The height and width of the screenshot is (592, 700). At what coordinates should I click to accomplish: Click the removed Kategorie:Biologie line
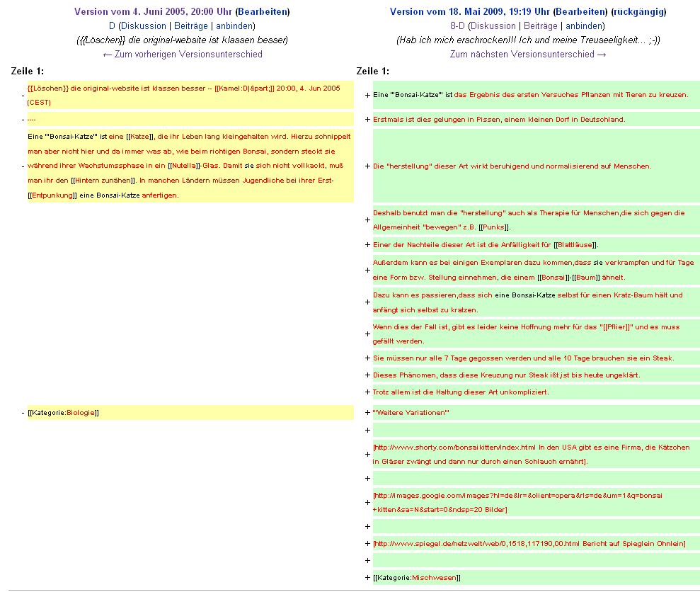point(64,413)
